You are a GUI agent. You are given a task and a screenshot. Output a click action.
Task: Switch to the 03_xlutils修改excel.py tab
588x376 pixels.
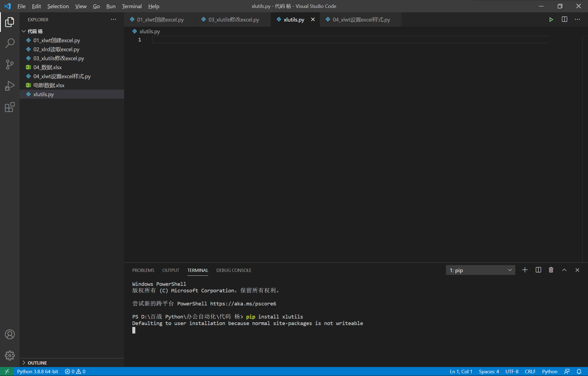(233, 20)
